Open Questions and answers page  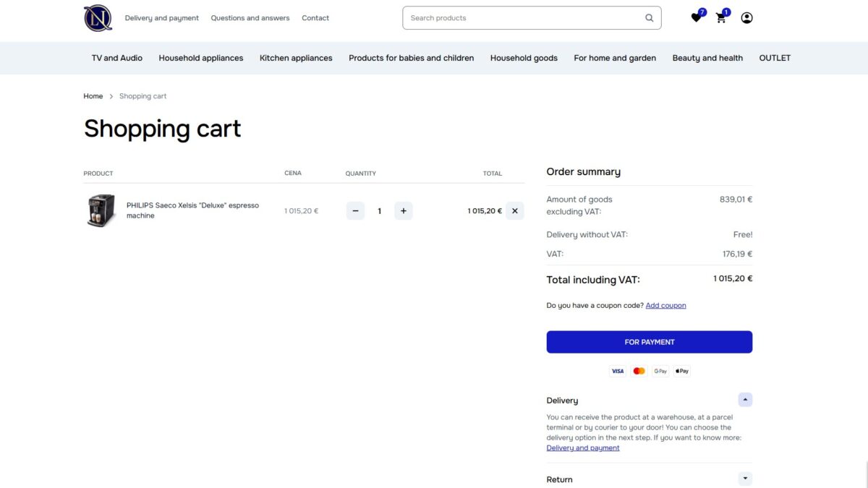[250, 18]
